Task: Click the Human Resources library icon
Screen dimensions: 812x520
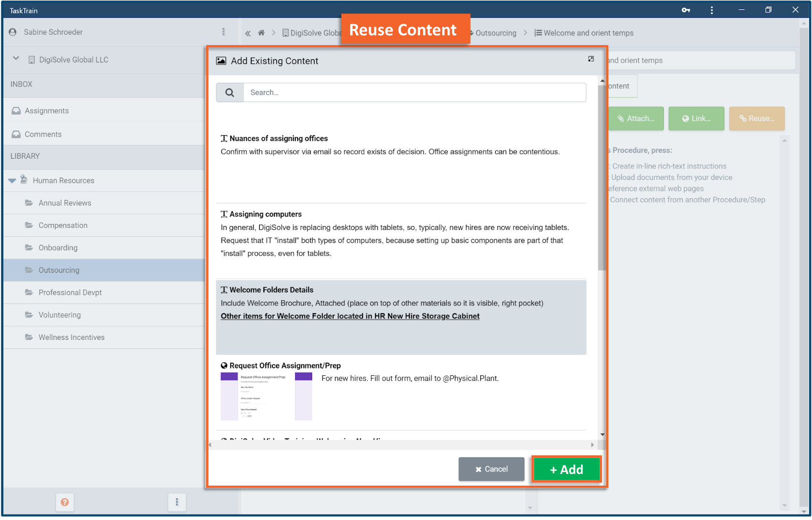Action: tap(23, 179)
